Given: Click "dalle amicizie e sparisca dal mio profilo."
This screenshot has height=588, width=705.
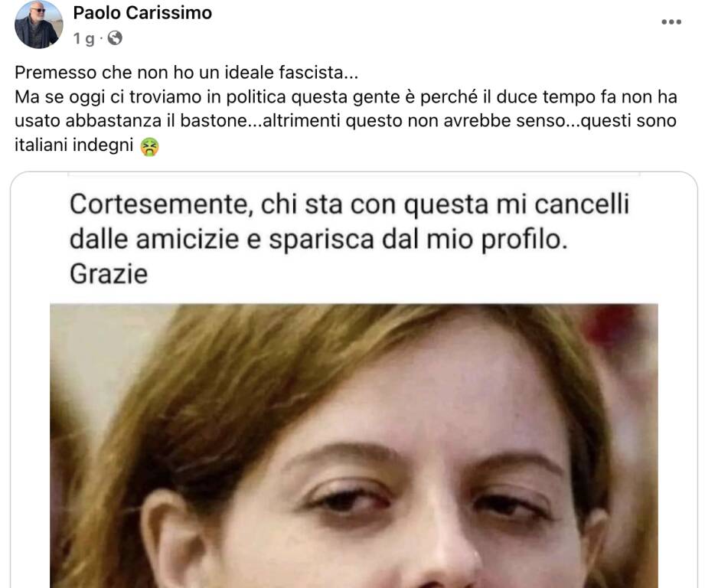Looking at the screenshot, I should 318,240.
